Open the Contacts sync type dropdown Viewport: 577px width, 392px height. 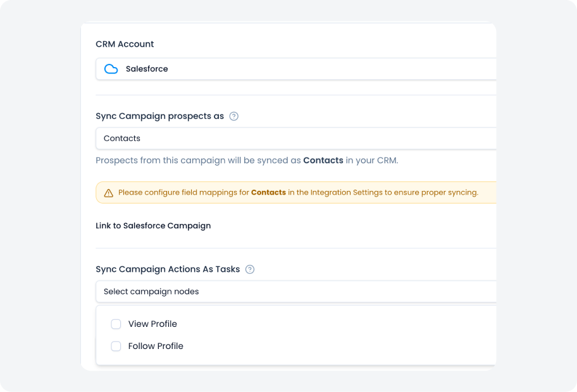[x=285, y=138]
